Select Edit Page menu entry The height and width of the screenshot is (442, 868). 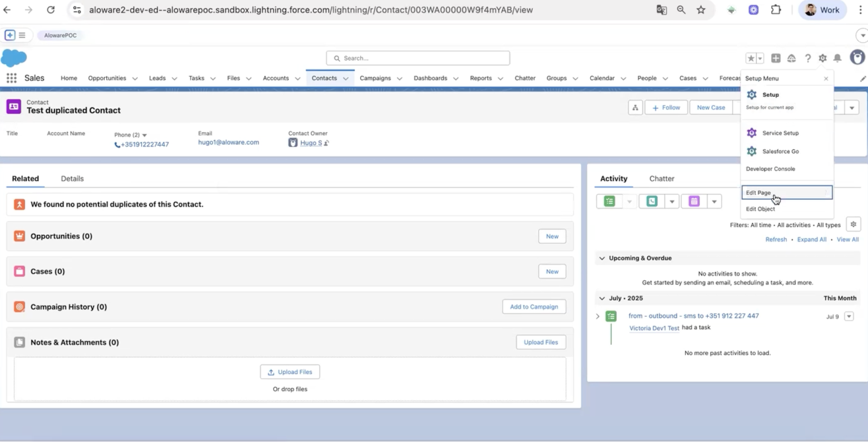[x=787, y=193]
